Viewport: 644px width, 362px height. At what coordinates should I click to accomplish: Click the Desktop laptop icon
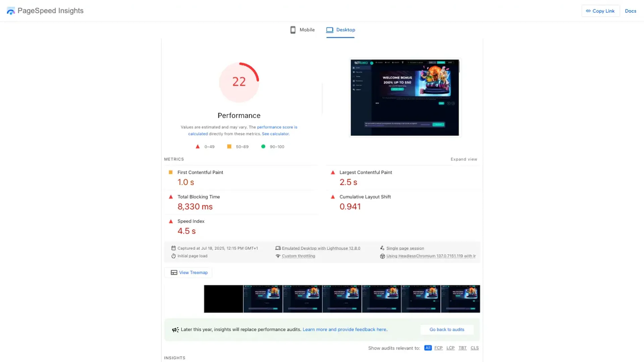tap(330, 30)
